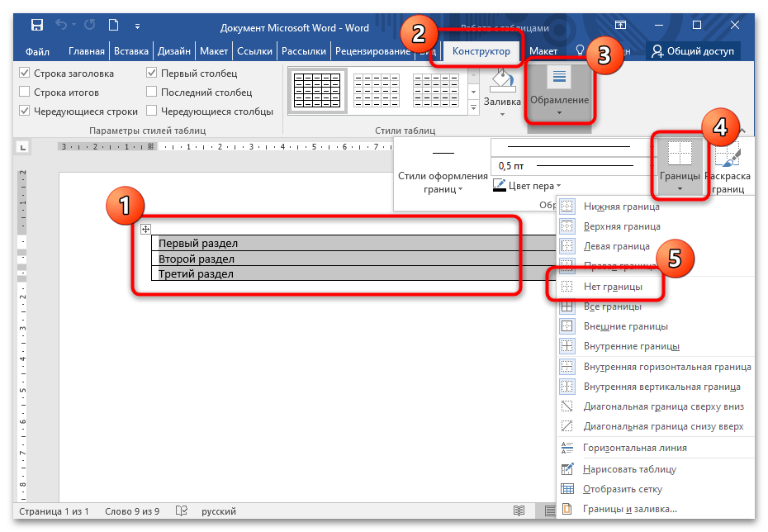This screenshot has height=532, width=768.
Task: Click the Redo circular arrow icon
Action: coord(89,25)
